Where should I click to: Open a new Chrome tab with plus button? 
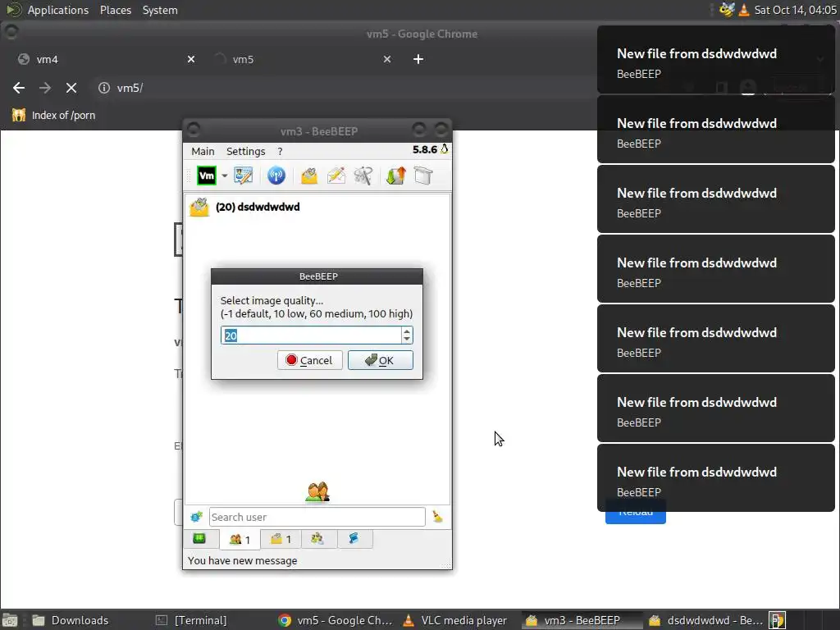pos(418,59)
